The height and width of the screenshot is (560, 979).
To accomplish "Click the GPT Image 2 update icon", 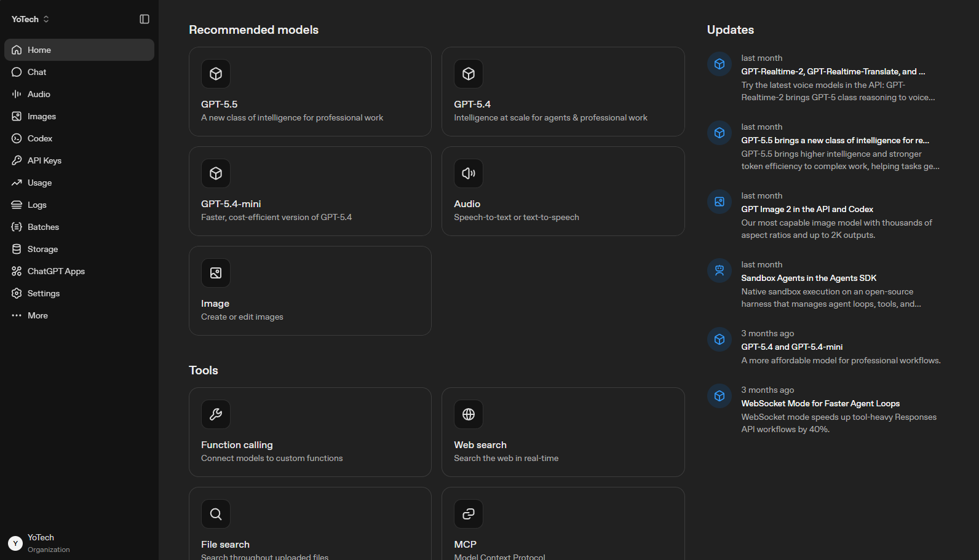I will [719, 202].
